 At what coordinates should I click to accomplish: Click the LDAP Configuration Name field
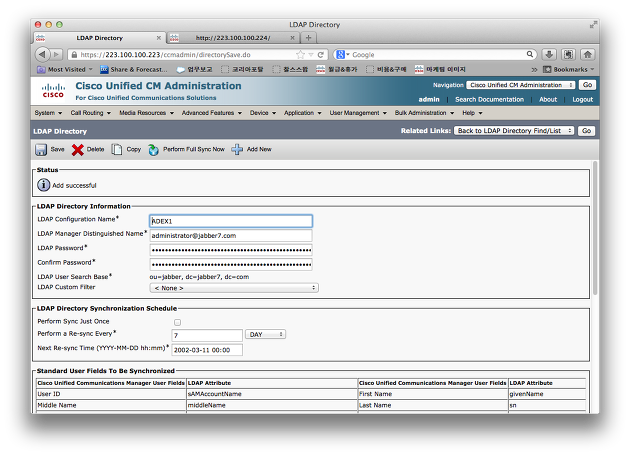click(x=231, y=221)
